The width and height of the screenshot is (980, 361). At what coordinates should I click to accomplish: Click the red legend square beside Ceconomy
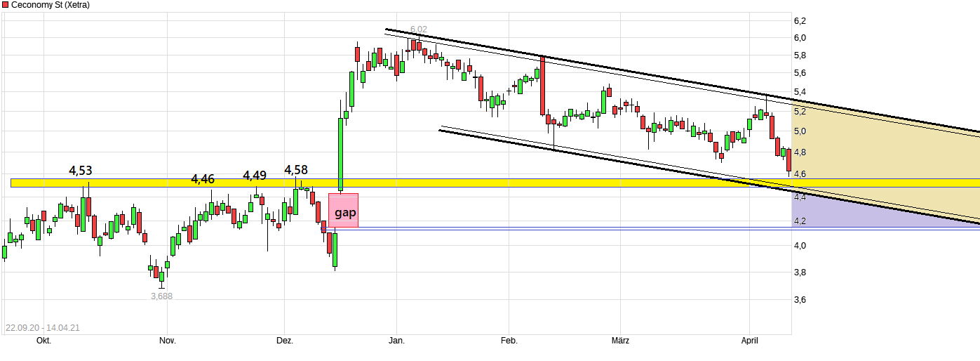6,5
